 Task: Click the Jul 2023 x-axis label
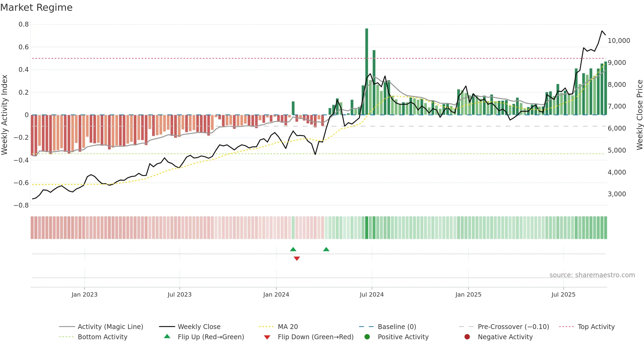180,295
